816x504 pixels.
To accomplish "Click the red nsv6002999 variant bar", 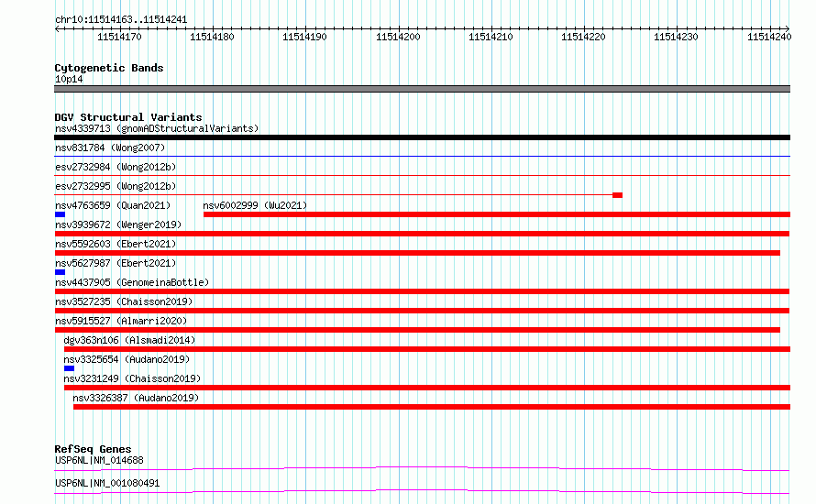I will [x=497, y=214].
